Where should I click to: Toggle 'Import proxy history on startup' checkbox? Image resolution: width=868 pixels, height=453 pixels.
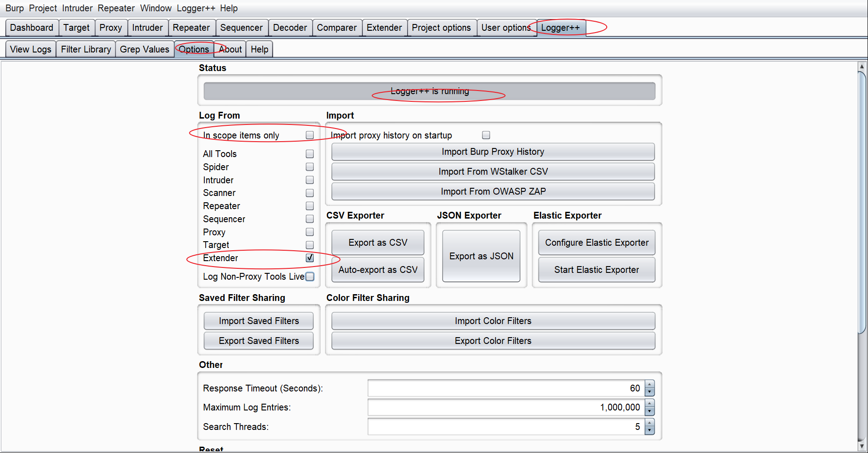pyautogui.click(x=486, y=135)
